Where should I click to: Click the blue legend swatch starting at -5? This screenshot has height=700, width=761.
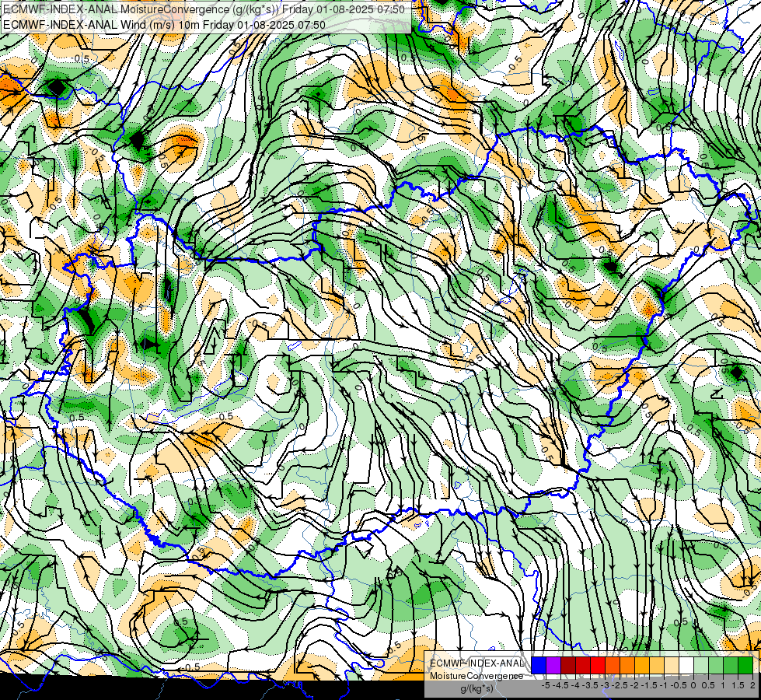539,665
